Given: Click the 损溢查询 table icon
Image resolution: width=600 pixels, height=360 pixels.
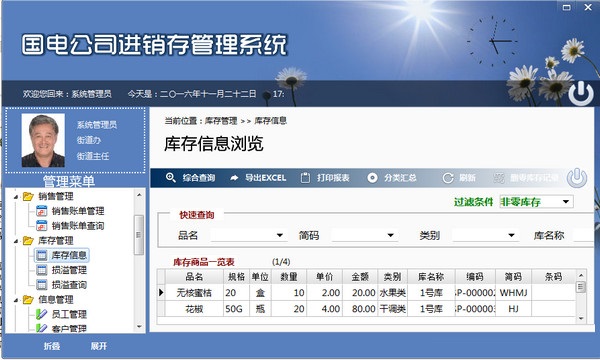Looking at the screenshot, I should click(41, 285).
